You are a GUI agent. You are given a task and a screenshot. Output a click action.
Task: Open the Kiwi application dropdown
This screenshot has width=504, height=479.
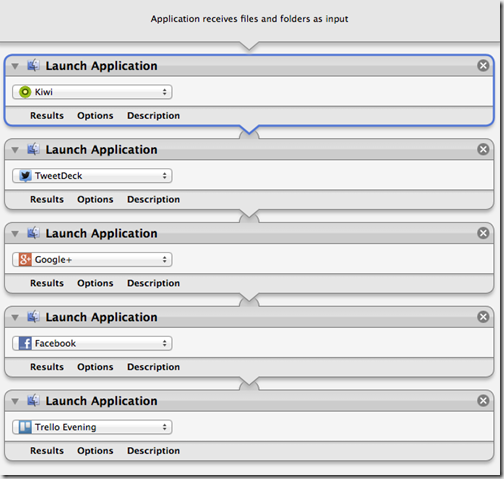(x=92, y=92)
